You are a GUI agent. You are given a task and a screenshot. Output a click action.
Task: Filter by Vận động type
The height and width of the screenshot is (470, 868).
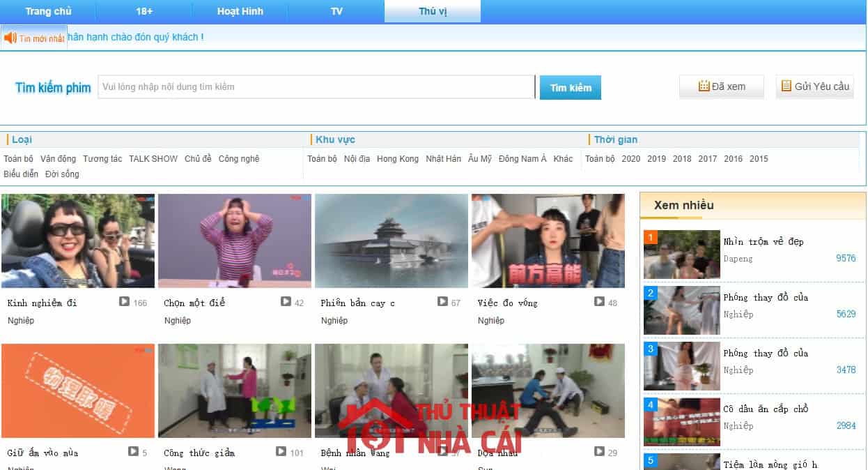point(59,159)
